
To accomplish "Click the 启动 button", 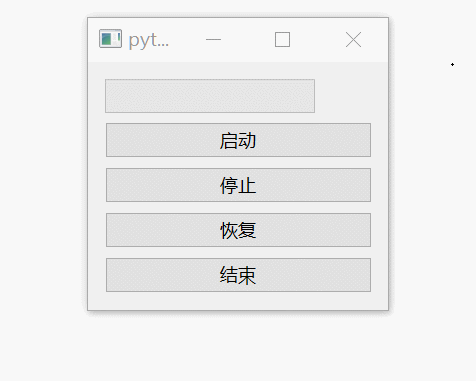I will coord(238,140).
